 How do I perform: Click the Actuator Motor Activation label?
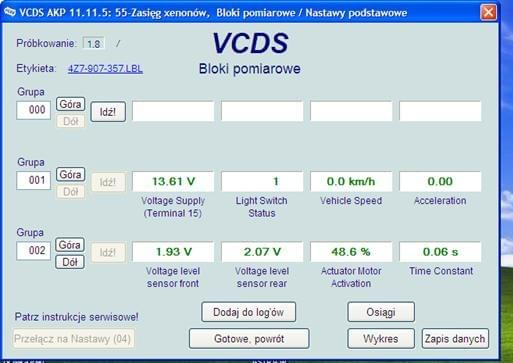[x=351, y=277]
